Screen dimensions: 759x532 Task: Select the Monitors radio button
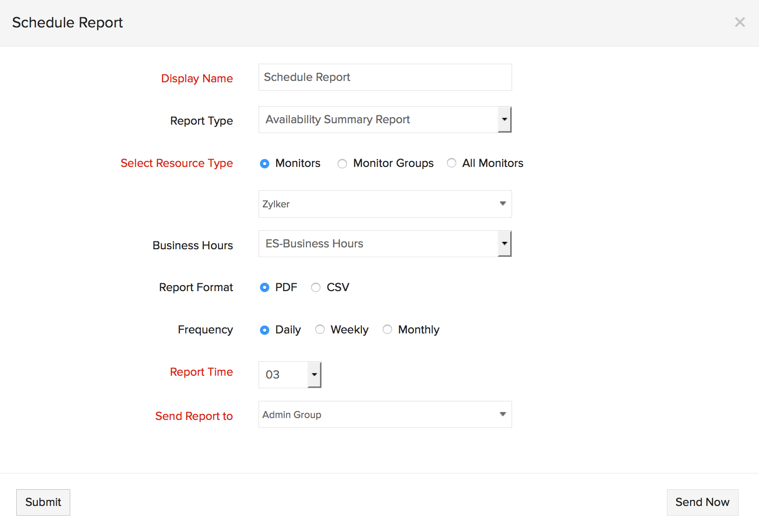point(265,164)
